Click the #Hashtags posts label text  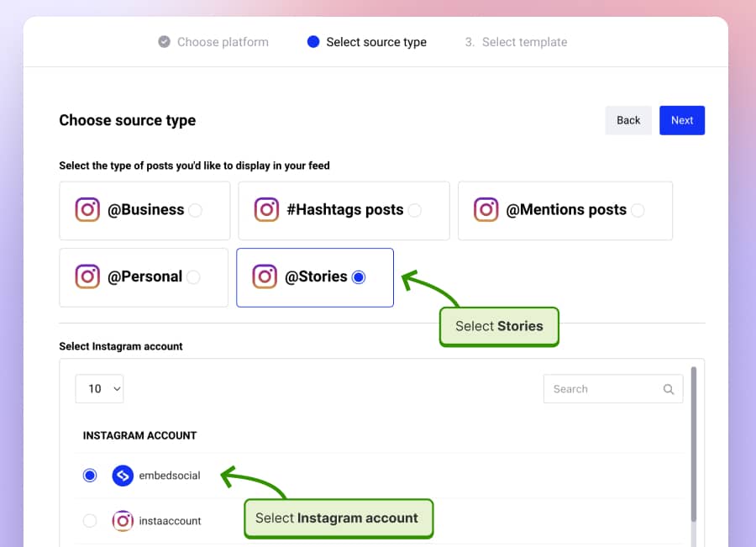pos(344,210)
